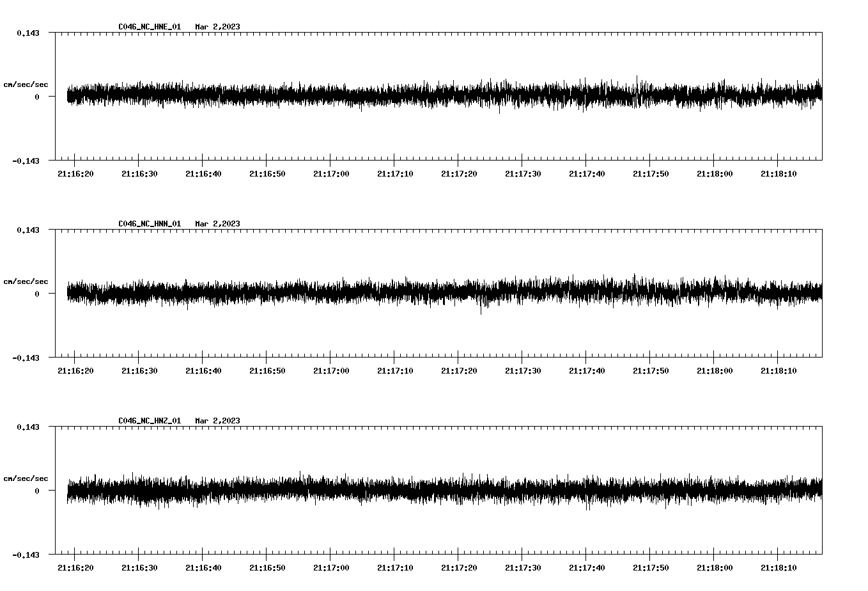This screenshot has width=868, height=591.
Task: Click the -0.143 amplitude label on top plot
Action: (27, 161)
